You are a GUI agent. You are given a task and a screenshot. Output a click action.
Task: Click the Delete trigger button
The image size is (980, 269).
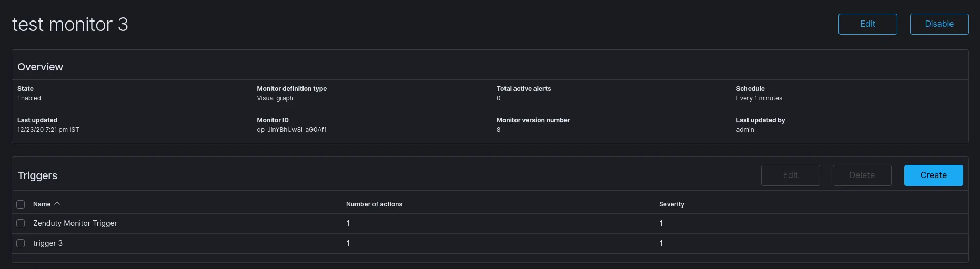[x=862, y=175]
